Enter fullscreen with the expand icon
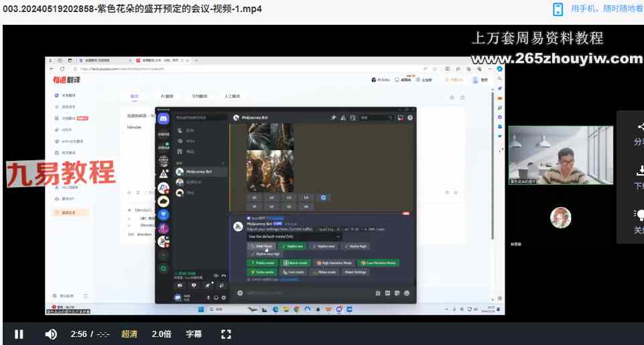 [227, 334]
